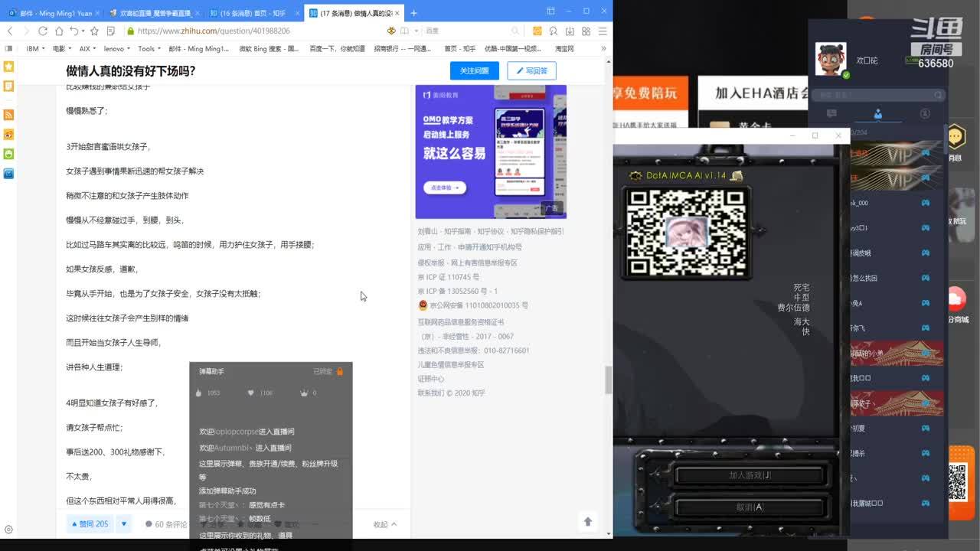Screen dimensions: 980x551
Task: Open the profile circle tab in Douyu panel
Action: (925, 113)
